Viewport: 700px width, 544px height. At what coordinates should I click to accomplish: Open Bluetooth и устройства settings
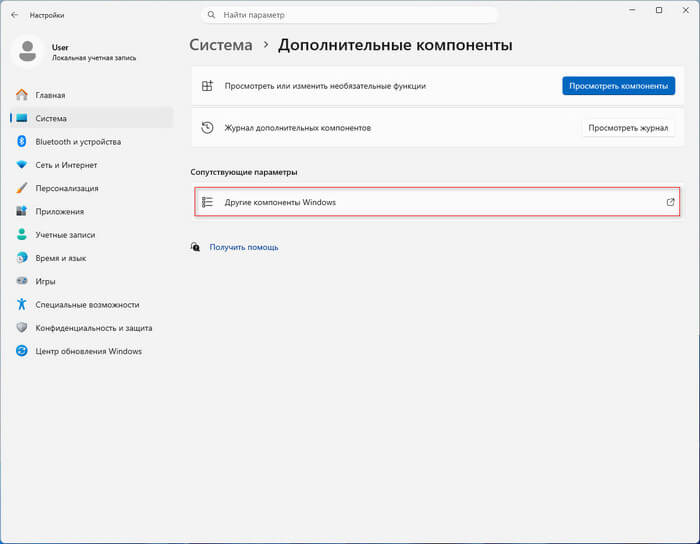click(92, 141)
